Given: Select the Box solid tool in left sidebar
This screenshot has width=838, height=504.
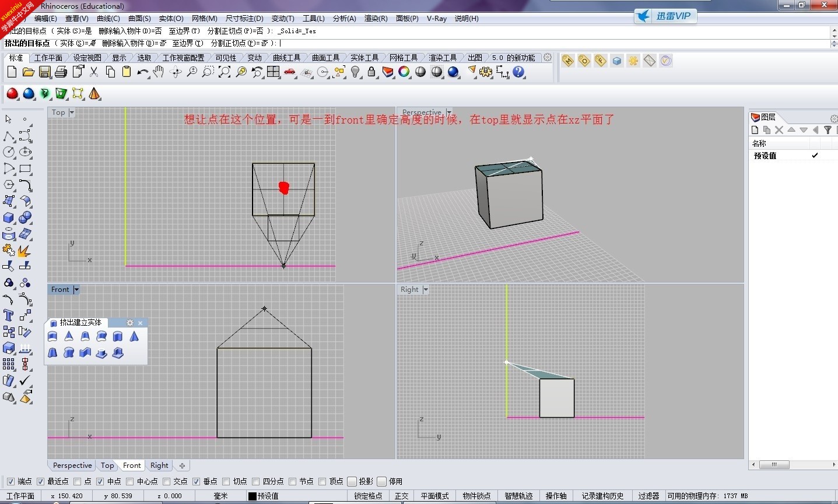Looking at the screenshot, I should point(9,217).
